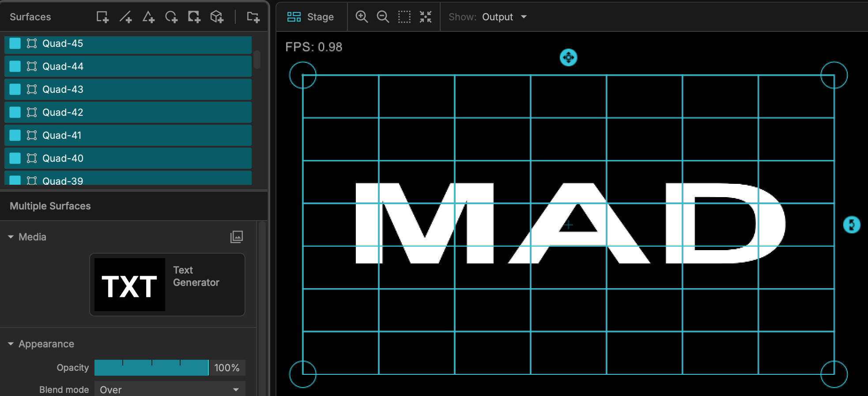Add a new mask surface
This screenshot has height=396, width=868.
click(194, 17)
